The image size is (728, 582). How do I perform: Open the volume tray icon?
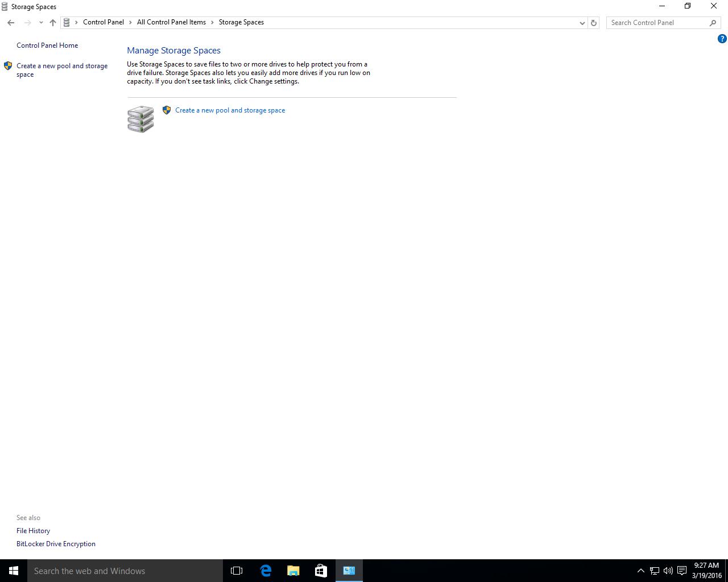(x=668, y=571)
